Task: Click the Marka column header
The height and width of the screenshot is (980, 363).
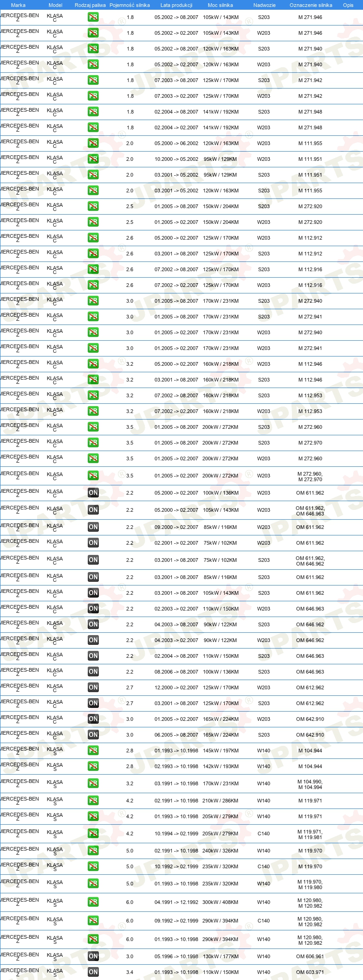Action: click(x=18, y=5)
